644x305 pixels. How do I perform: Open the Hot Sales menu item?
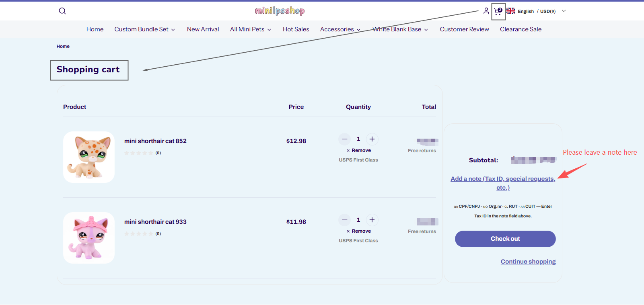click(296, 29)
